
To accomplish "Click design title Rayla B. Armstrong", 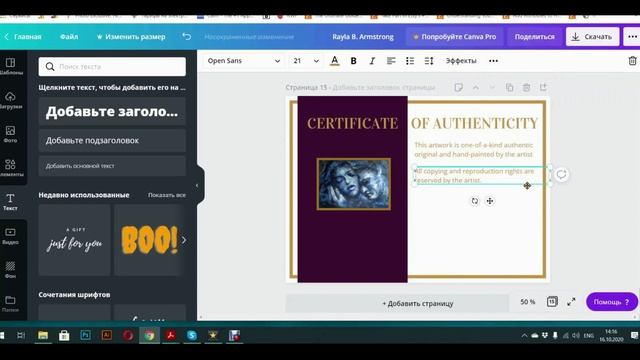I will point(363,37).
